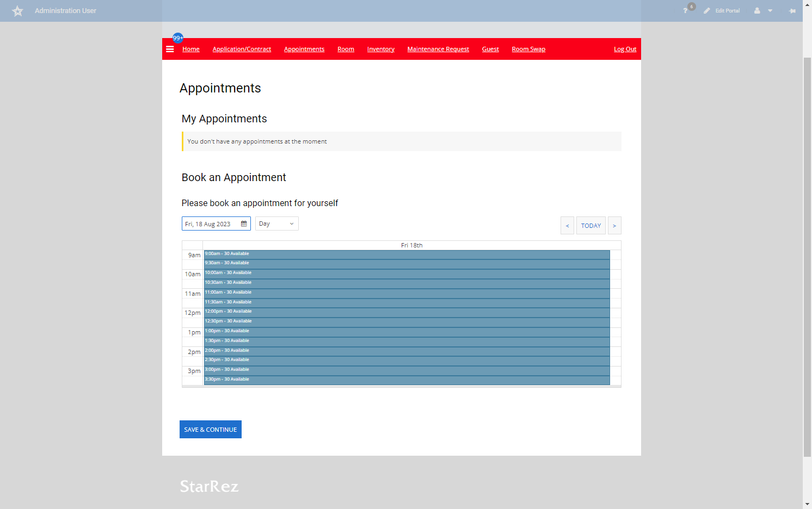Pick the 11:00am - 30 Available slot
812x509 pixels.
(x=407, y=294)
